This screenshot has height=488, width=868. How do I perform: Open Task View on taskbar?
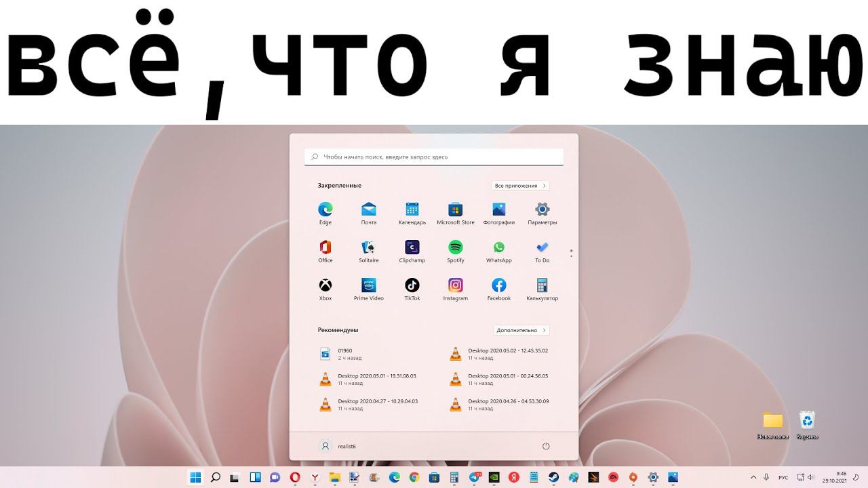pyautogui.click(x=234, y=477)
